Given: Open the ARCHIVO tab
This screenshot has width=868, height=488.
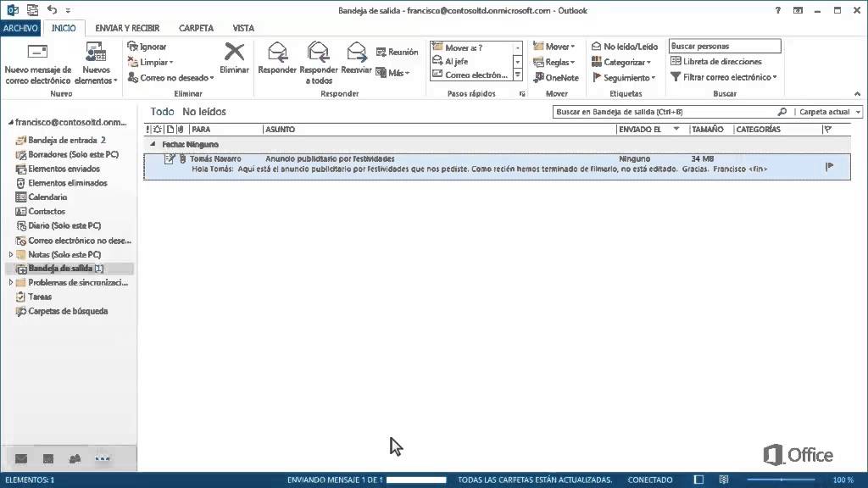Looking at the screenshot, I should 20,28.
